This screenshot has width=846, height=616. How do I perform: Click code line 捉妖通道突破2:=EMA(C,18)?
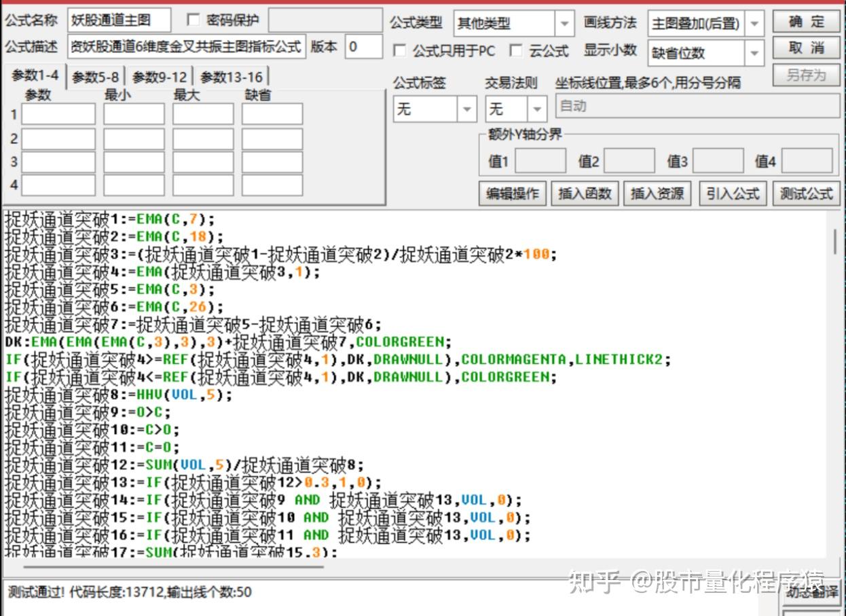114,236
